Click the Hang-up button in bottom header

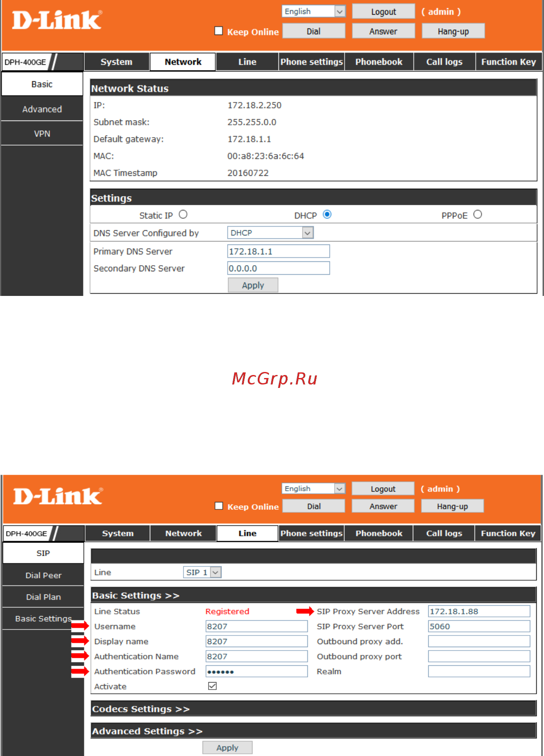(452, 506)
